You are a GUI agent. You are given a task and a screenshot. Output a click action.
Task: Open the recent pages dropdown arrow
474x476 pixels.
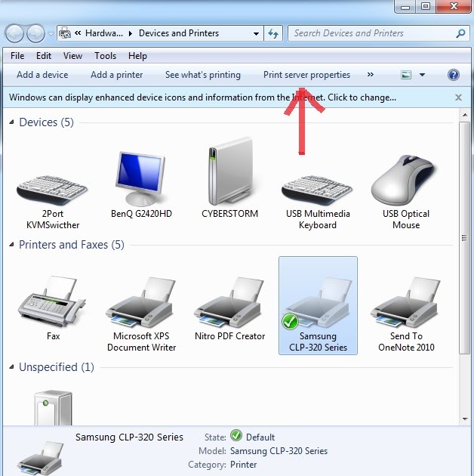[51, 34]
